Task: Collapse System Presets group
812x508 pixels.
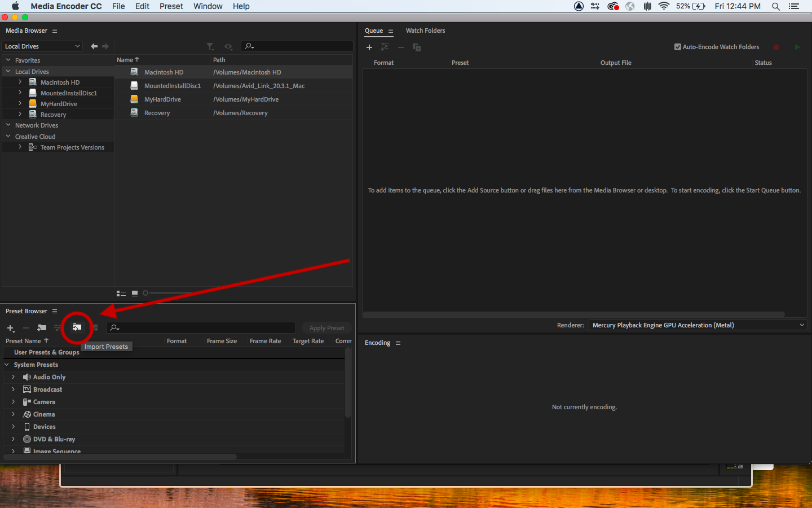Action: [x=7, y=365]
